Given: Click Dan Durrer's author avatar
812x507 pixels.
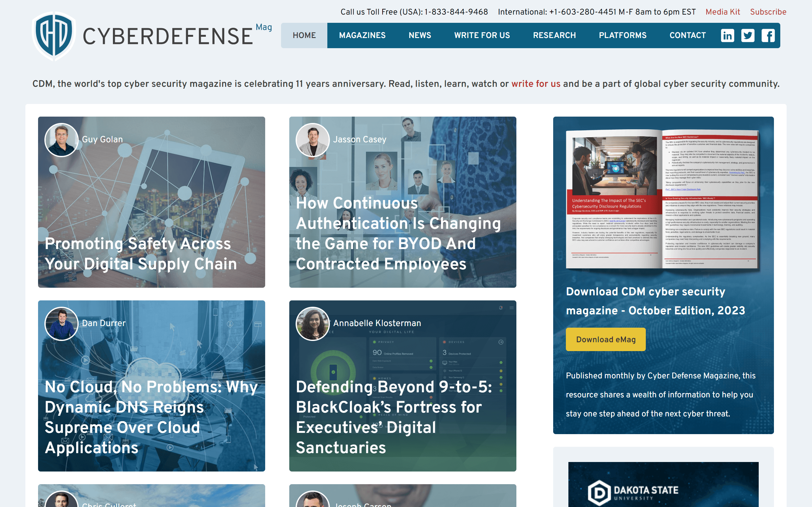Looking at the screenshot, I should [62, 324].
